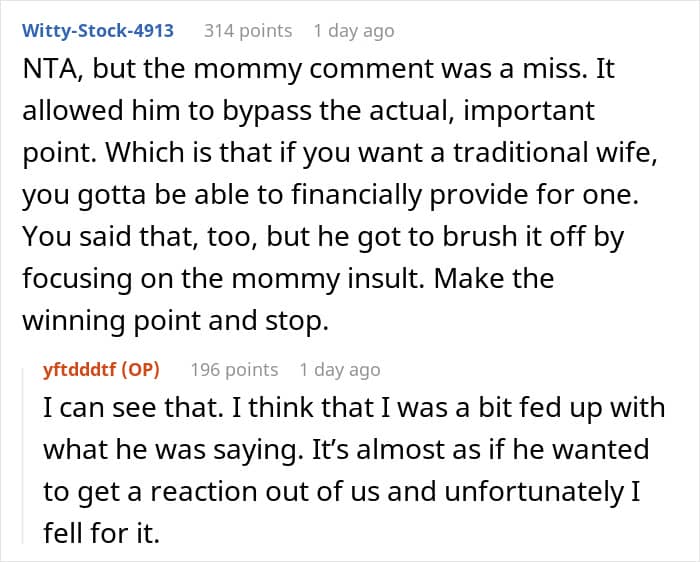Click the final words "fell for it."
The width and height of the screenshot is (700, 562).
101,533
